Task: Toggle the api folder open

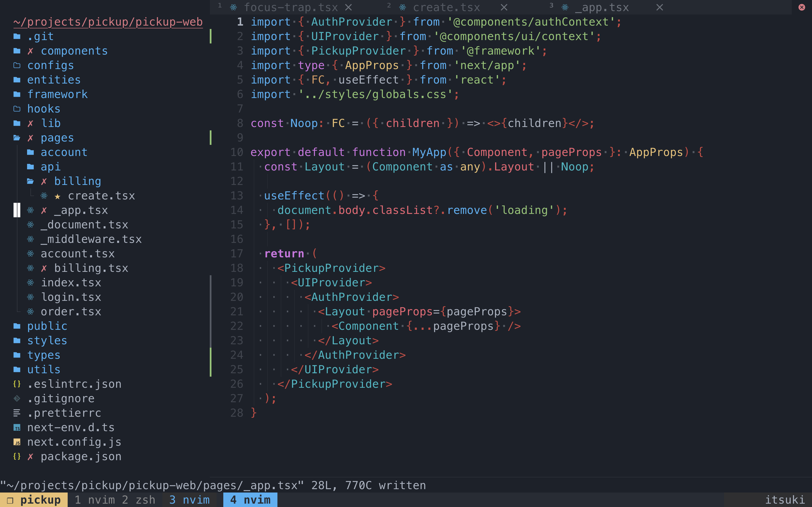Action: coord(50,167)
